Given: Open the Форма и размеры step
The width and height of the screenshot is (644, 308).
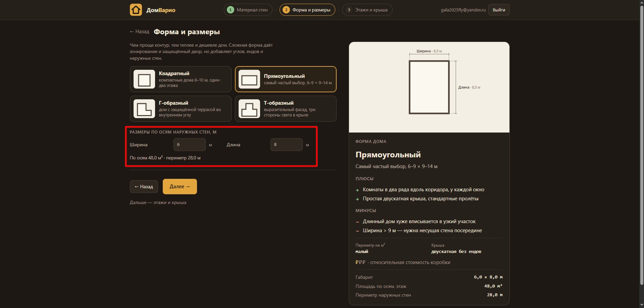Looking at the screenshot, I should [307, 10].
